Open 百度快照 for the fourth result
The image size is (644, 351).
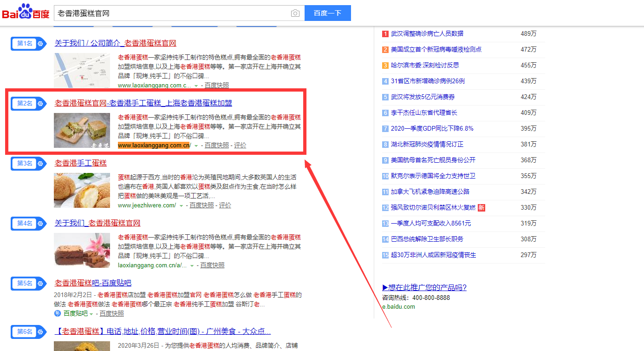tap(212, 265)
